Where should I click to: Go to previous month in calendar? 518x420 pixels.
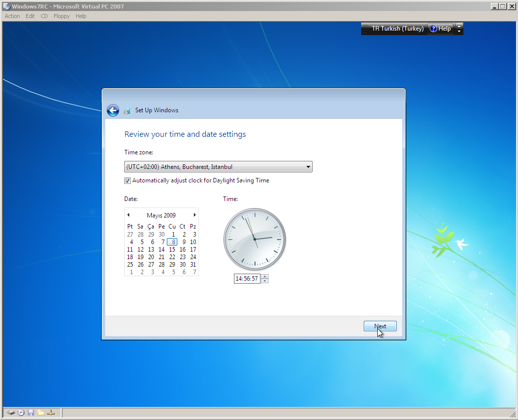[128, 215]
